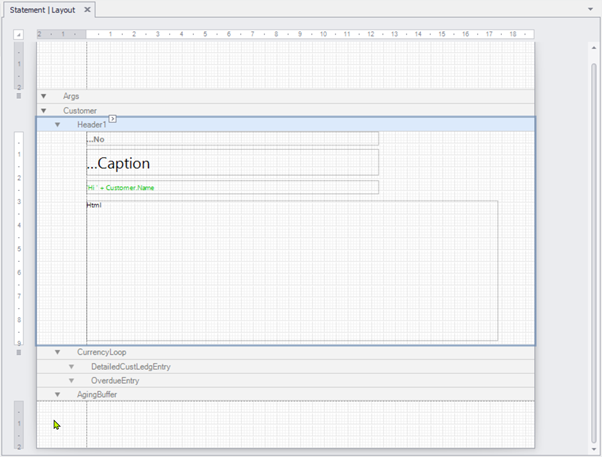
Task: Select the AgingBuffer band label
Action: (97, 394)
